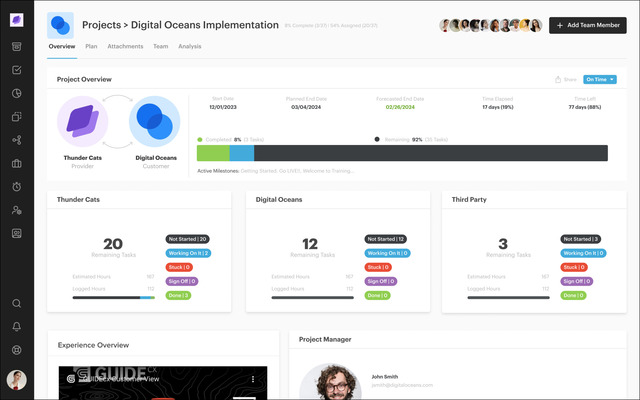Click the Time Left 77 days value

585,107
